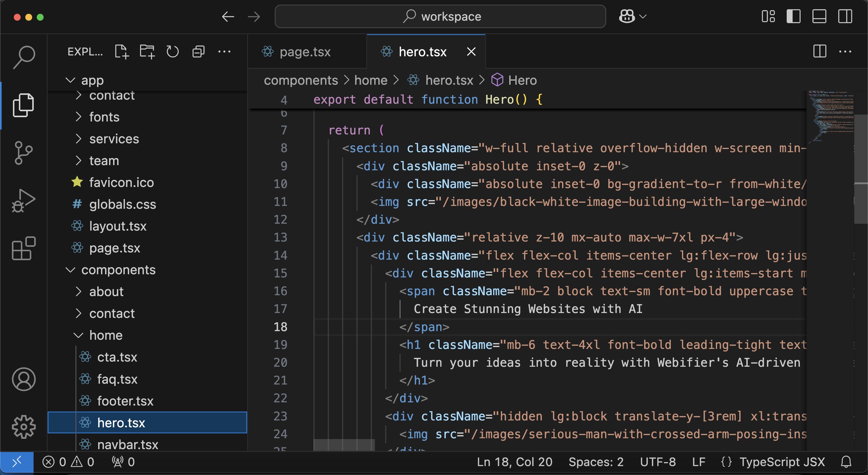Open the Accounts menu icon
Screen dimensions: 868x475
click(x=24, y=379)
